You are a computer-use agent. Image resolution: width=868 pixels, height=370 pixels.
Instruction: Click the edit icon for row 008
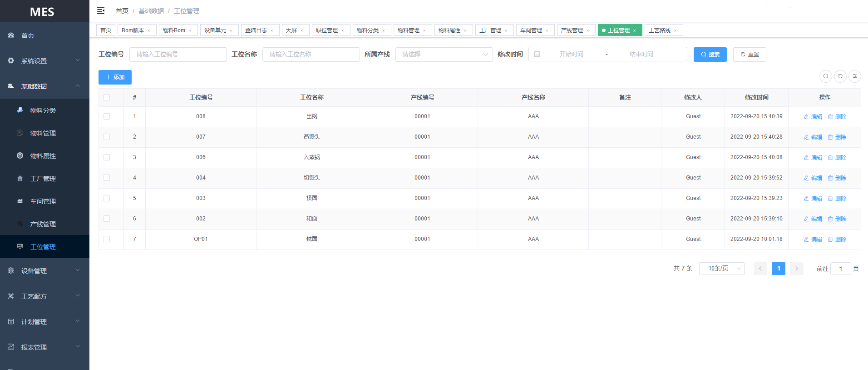tap(806, 117)
